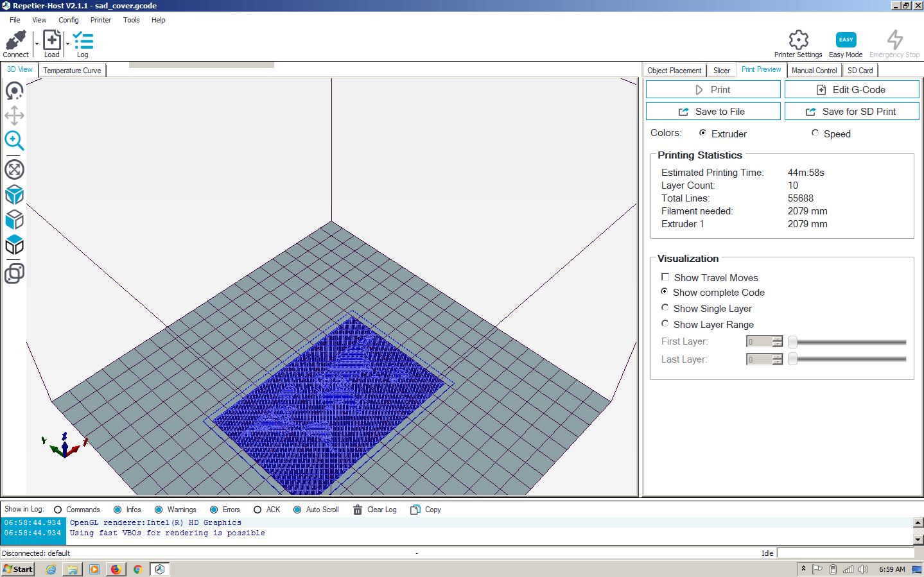Image resolution: width=924 pixels, height=577 pixels.
Task: Click Repetier-Host taskbar icon
Action: pos(160,569)
